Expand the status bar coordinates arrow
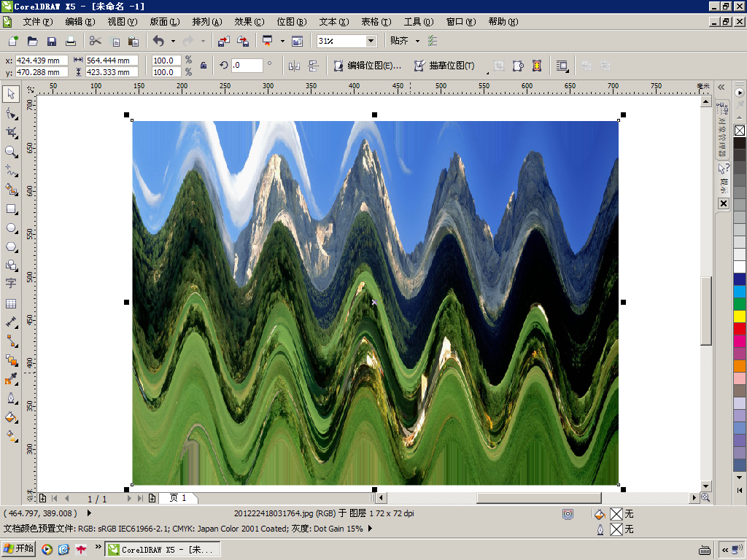Viewport: 747px width, 560px height. (89, 513)
